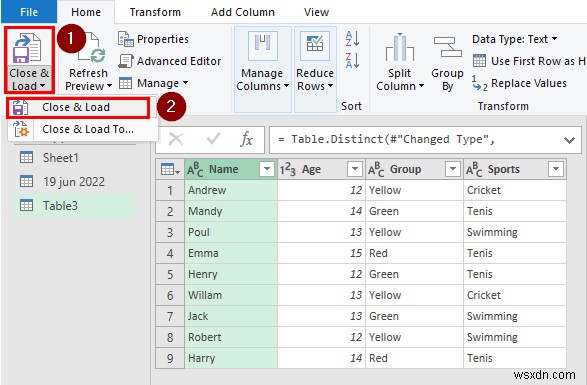Viewport: 587px width, 385px height.
Task: Expand the formula bar with the chevron
Action: 569,140
